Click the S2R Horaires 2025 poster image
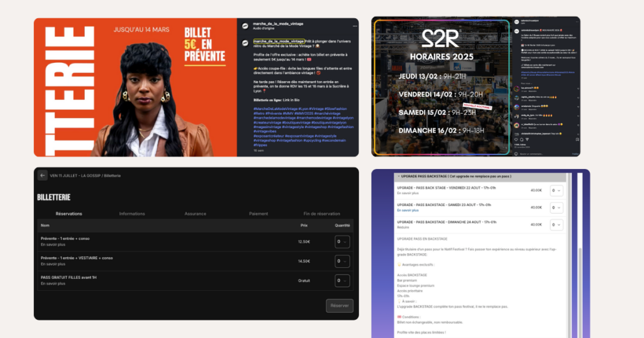The width and height of the screenshot is (644, 338). 442,87
